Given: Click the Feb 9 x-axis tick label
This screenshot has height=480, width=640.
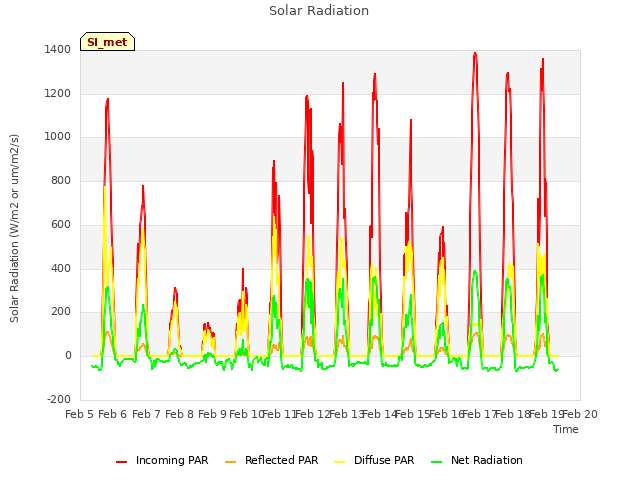Looking at the screenshot, I should point(213,414).
